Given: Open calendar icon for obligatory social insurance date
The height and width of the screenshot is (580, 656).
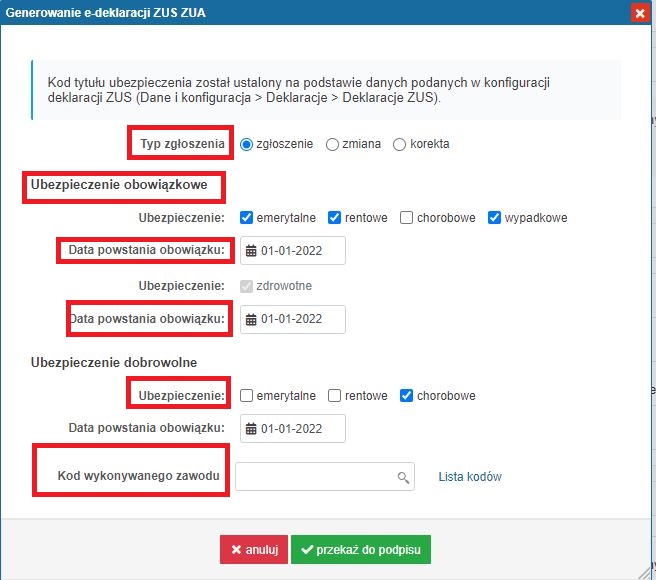Looking at the screenshot, I should click(251, 251).
